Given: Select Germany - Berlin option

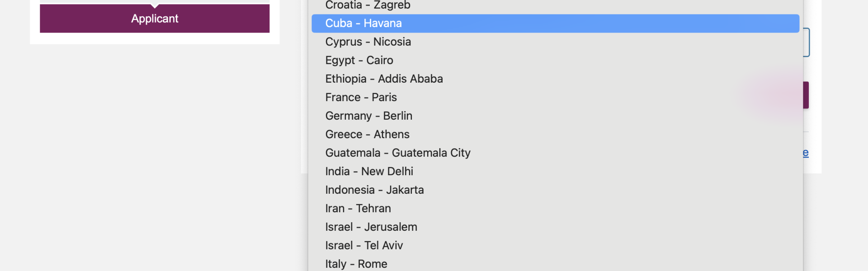Looking at the screenshot, I should pyautogui.click(x=555, y=116).
